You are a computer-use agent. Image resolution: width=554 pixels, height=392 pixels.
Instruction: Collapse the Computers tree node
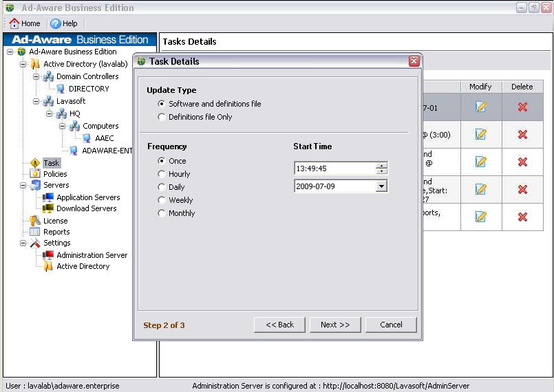pyautogui.click(x=62, y=126)
